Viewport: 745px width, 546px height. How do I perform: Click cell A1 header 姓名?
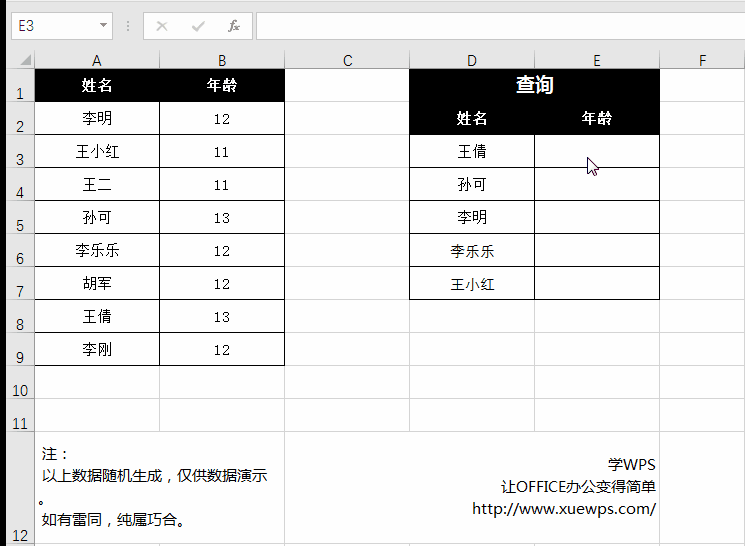tap(97, 86)
